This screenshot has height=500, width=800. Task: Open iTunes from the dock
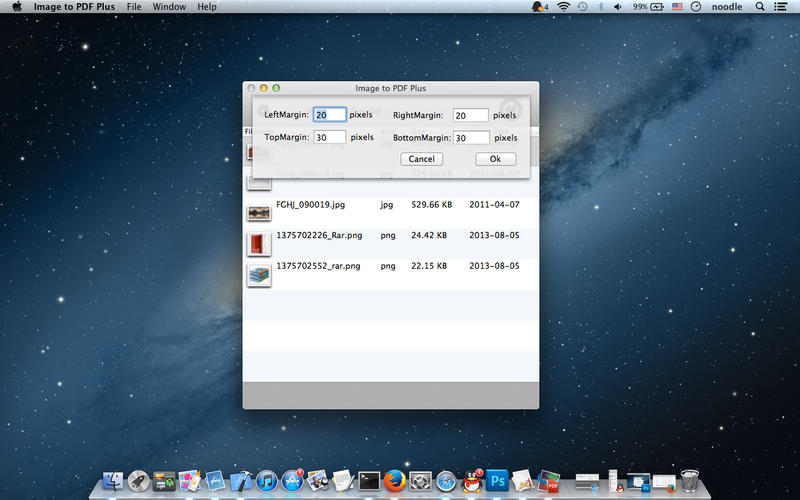[266, 481]
